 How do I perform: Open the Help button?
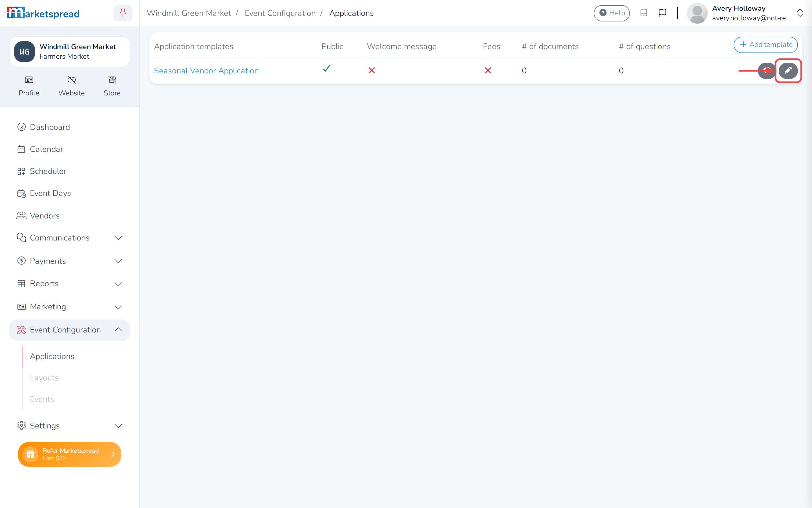(611, 13)
